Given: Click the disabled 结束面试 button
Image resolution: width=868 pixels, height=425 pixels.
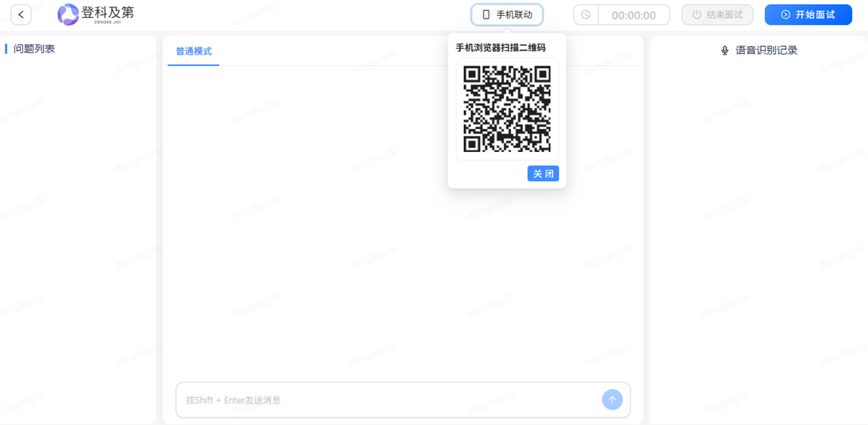Looking at the screenshot, I should click(717, 15).
